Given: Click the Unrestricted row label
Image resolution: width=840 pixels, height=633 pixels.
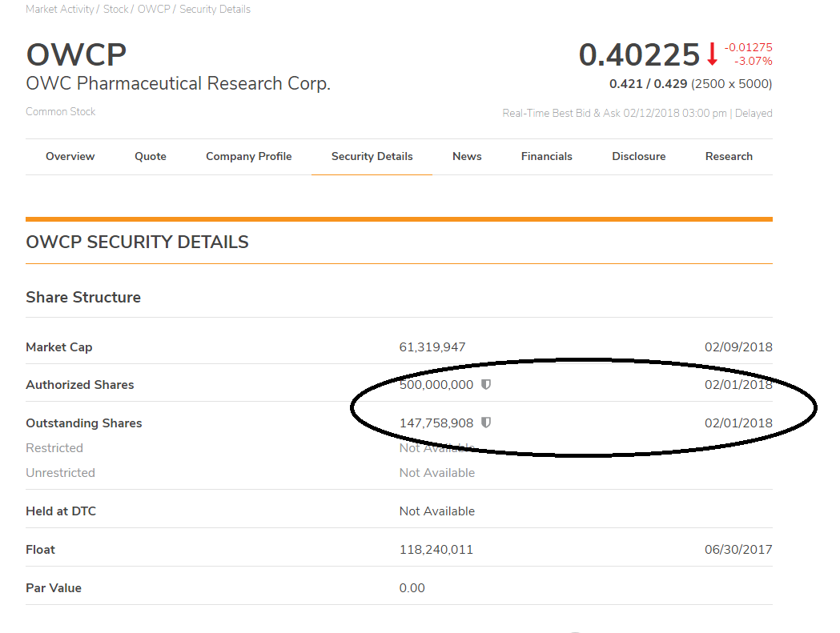Looking at the screenshot, I should 60,473.
